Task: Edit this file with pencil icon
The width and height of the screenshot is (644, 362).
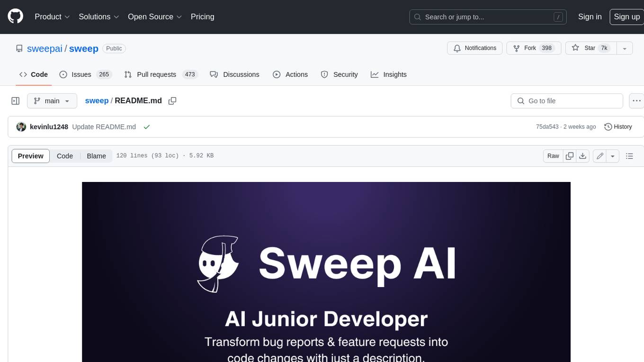Action: click(x=600, y=156)
